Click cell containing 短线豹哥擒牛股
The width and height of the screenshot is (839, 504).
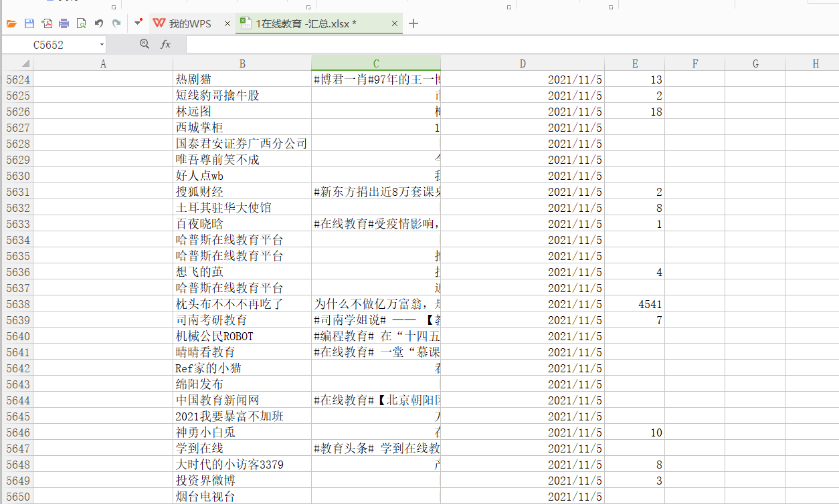click(x=242, y=96)
